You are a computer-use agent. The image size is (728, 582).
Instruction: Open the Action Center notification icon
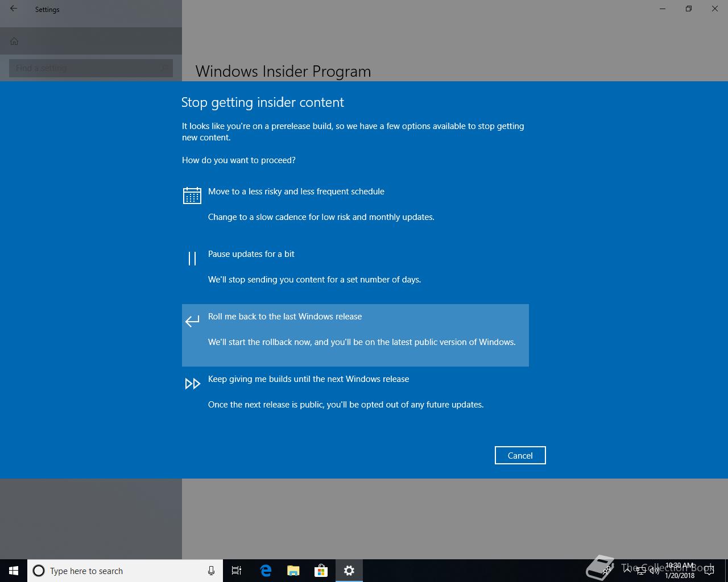coord(709,571)
